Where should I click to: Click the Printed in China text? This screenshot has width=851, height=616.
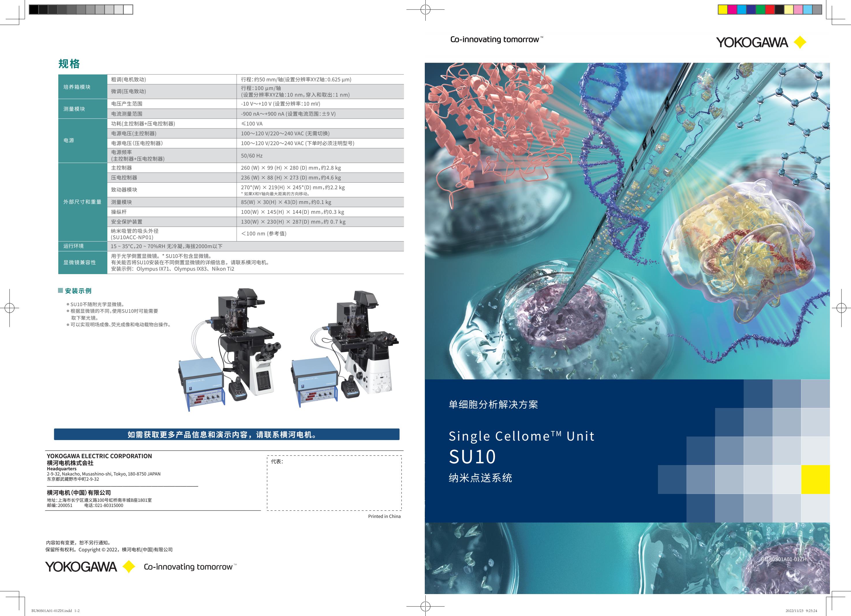(384, 516)
